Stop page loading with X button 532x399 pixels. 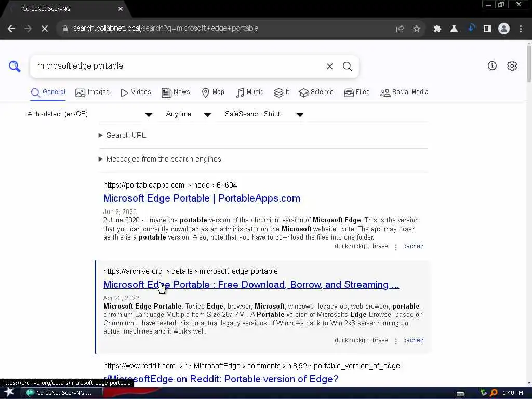pos(45,29)
